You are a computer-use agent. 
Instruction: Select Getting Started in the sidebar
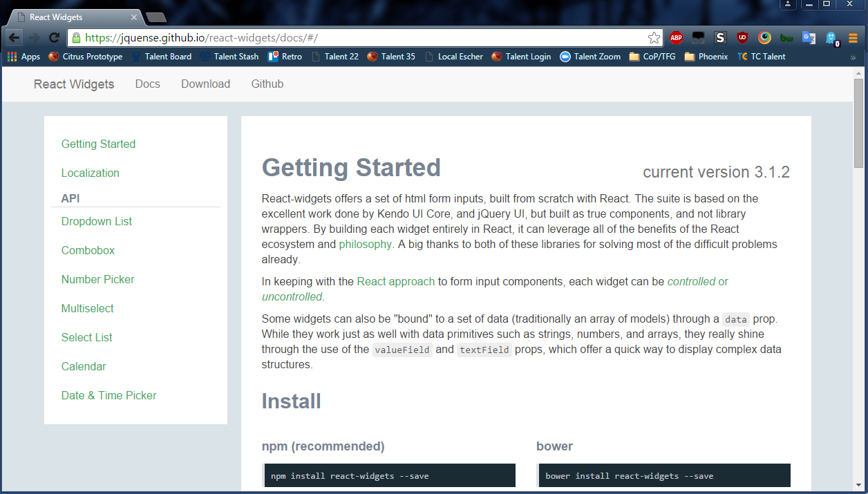[x=98, y=144]
